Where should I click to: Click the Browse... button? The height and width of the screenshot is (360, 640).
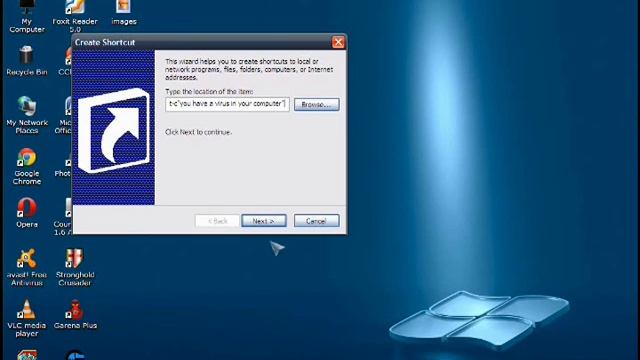(x=316, y=104)
